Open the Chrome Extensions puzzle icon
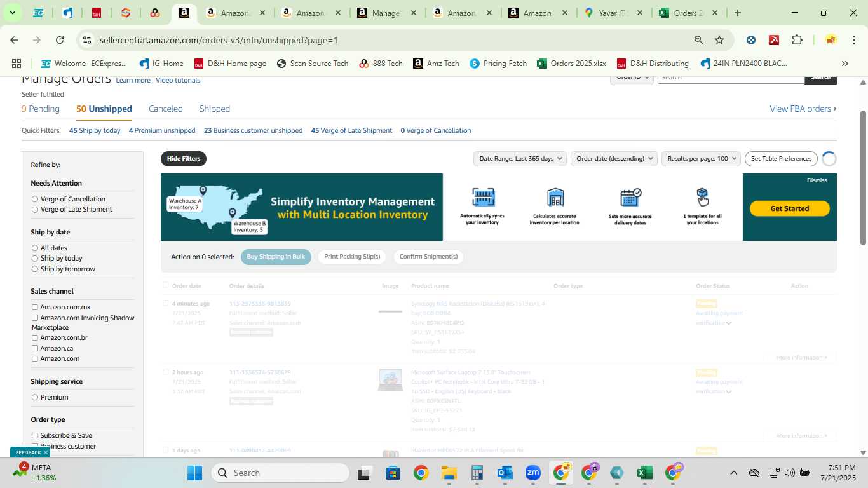 point(797,40)
